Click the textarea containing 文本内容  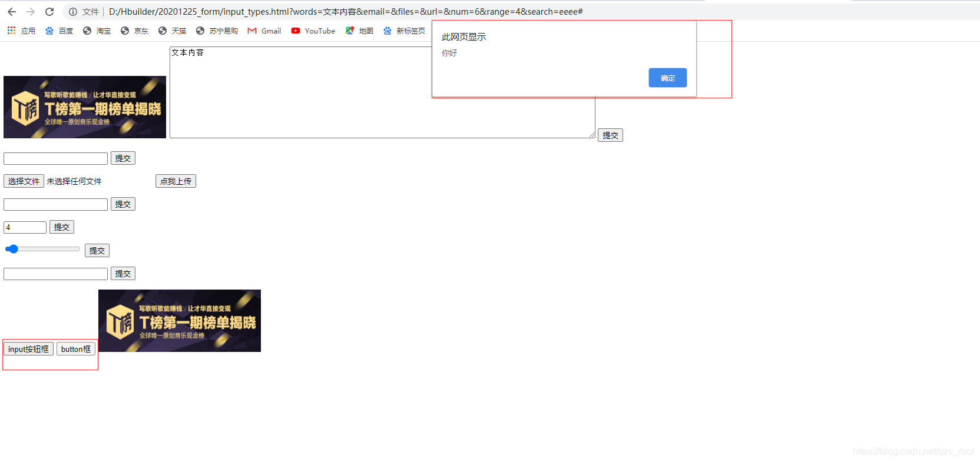[382, 92]
